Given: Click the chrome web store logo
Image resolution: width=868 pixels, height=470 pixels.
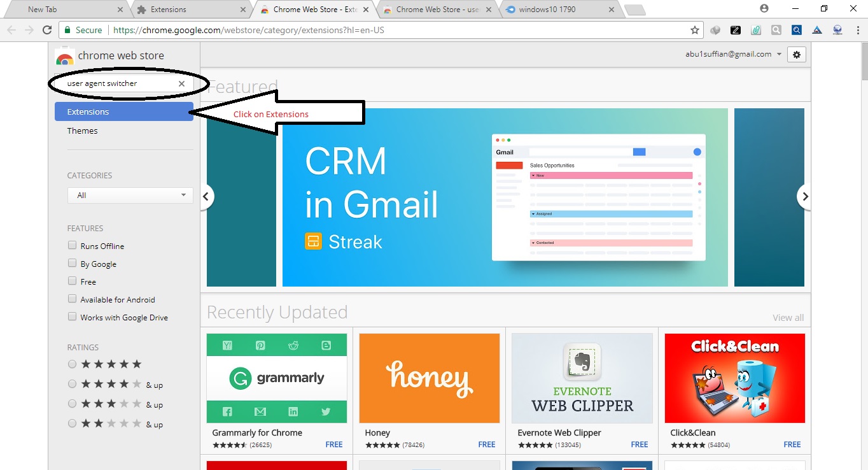Looking at the screenshot, I should 64,57.
